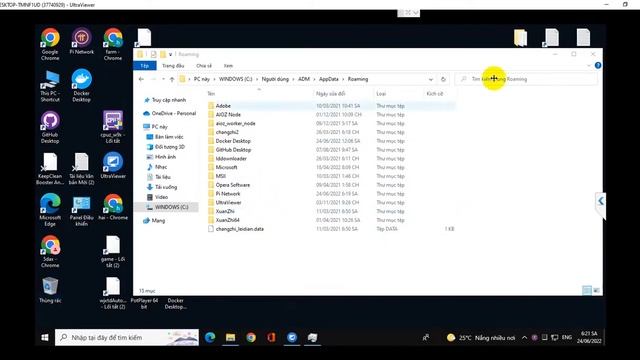Select the Pi Network folder row
Screen dimensions: 640x360
(x=331, y=194)
